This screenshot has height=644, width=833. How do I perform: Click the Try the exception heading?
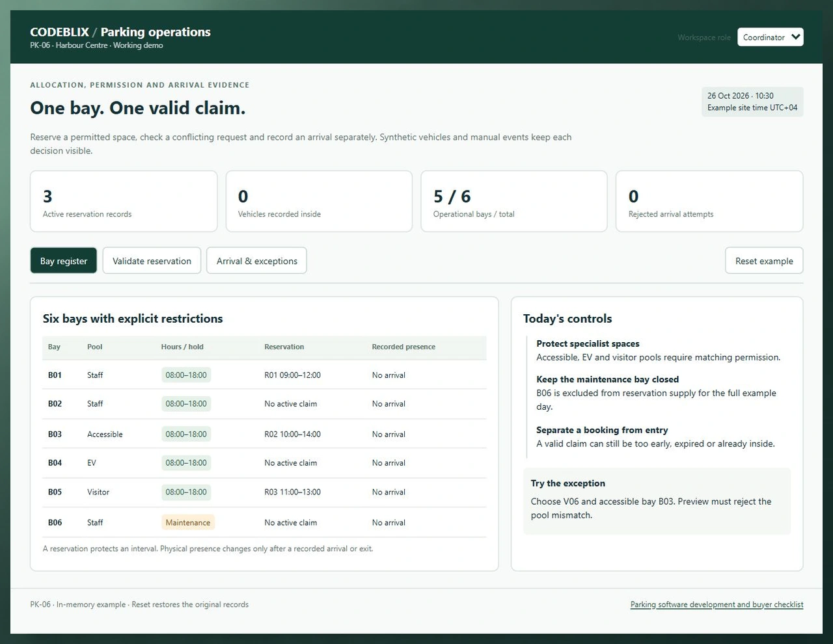pos(568,483)
